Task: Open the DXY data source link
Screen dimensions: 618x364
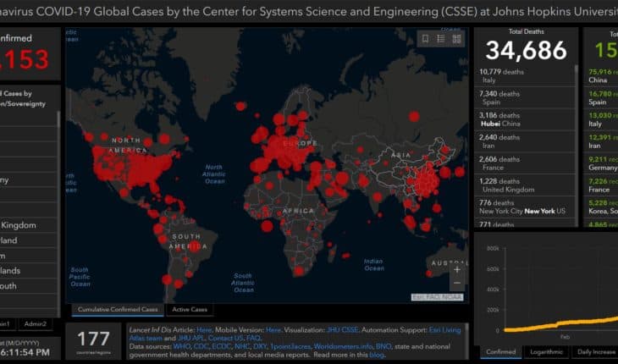Action: click(x=260, y=347)
